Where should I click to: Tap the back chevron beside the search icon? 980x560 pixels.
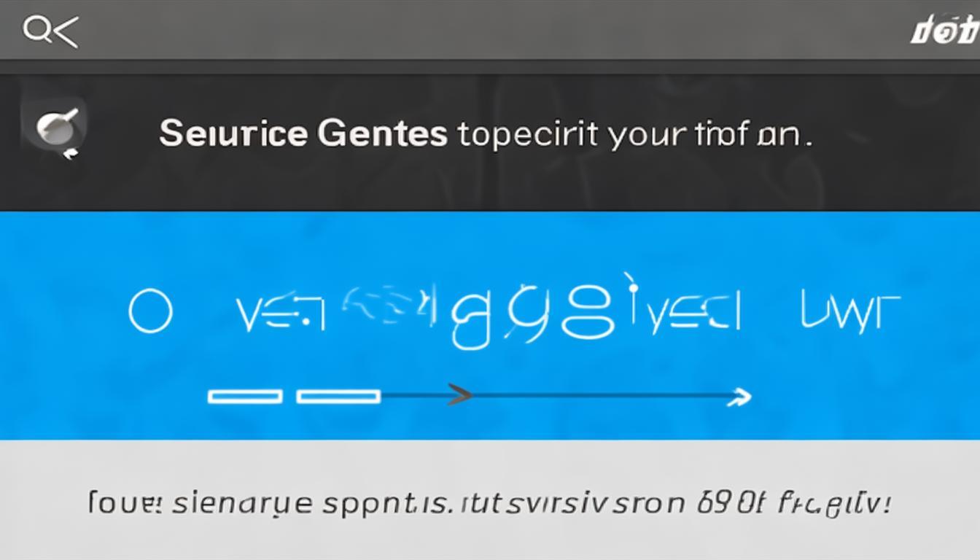click(65, 32)
